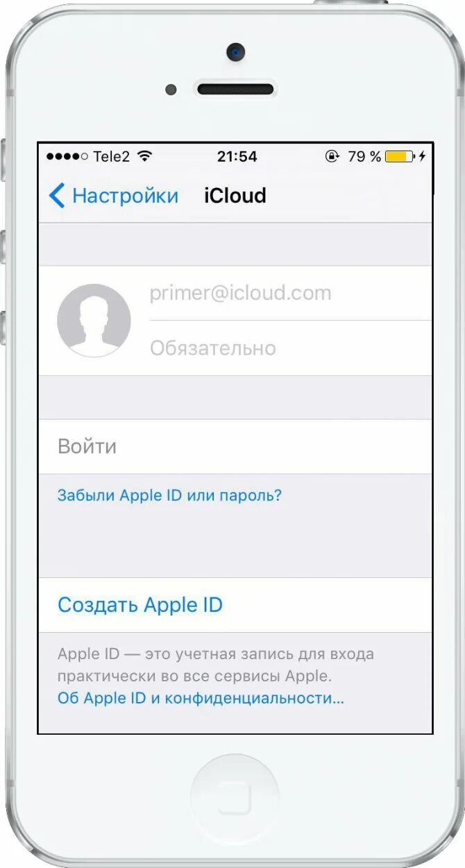Tap the iPhone front camera lens

tap(235, 51)
